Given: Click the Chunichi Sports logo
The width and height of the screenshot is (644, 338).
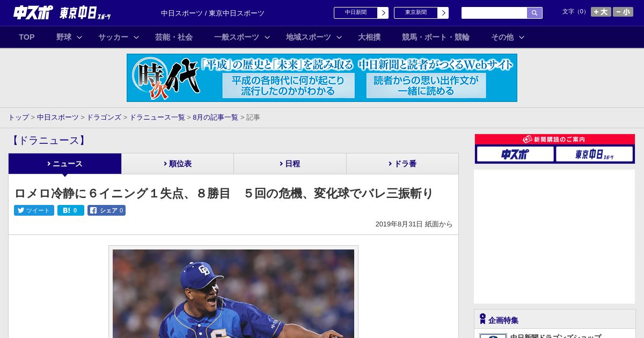Looking at the screenshot, I should click(x=33, y=12).
